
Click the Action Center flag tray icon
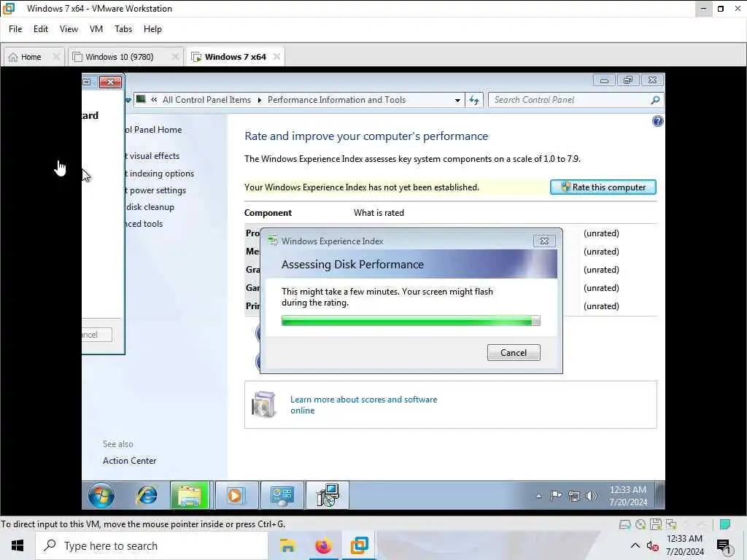(x=555, y=496)
